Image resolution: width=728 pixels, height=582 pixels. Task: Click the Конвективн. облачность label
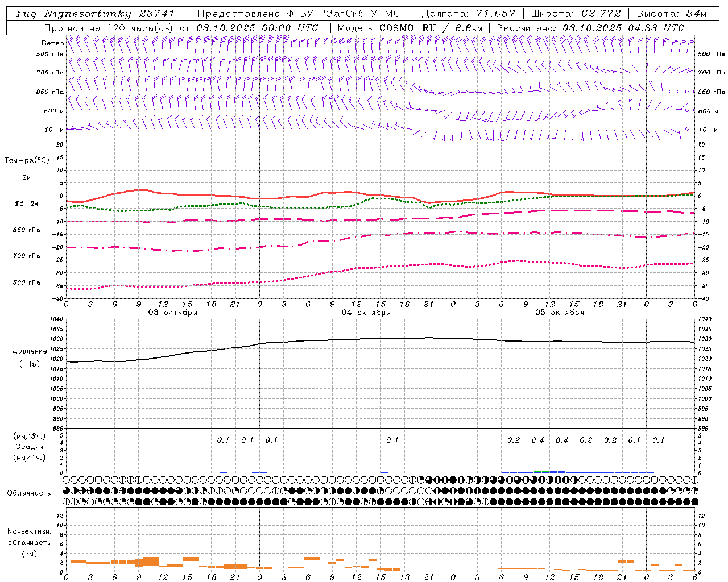29,537
